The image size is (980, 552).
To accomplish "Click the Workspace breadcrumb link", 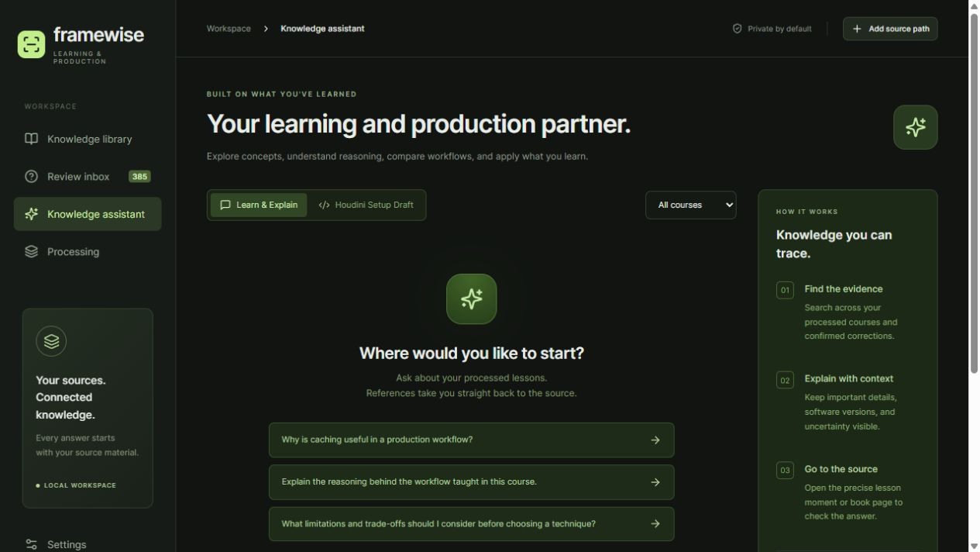I will coord(229,29).
